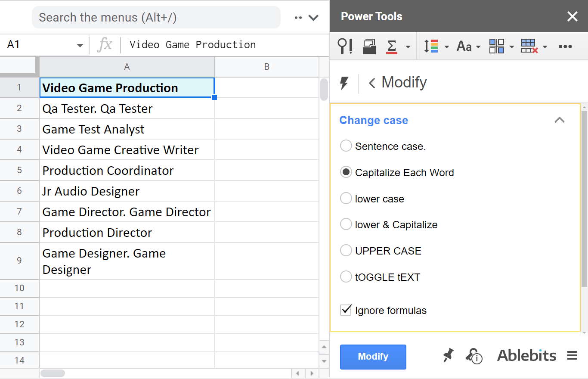Open the Ablebits hamburger menu
588x379 pixels.
tap(572, 355)
